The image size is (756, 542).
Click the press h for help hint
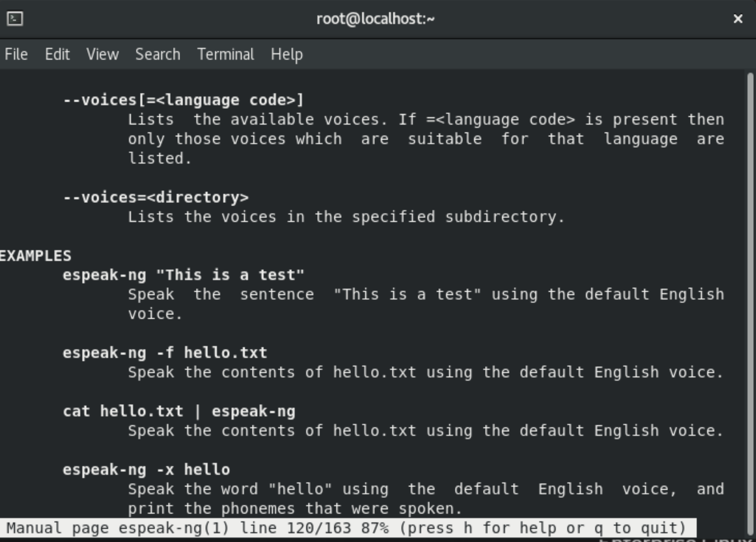[x=483, y=527]
